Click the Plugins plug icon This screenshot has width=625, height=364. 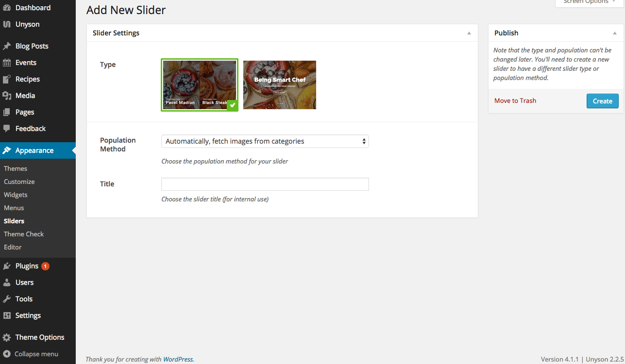pos(7,266)
